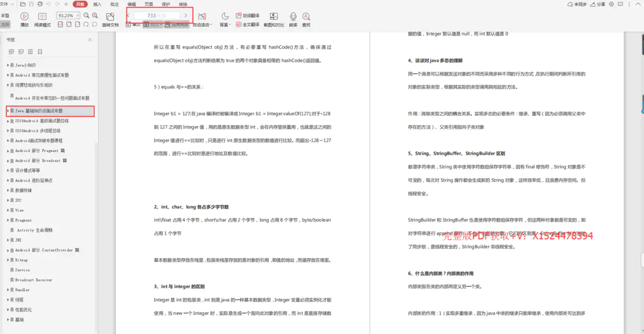The height and width of the screenshot is (334, 644).
Task: Open Android 开发中常见的一些问题面试专题 bookmark
Action: pyautogui.click(x=52, y=98)
